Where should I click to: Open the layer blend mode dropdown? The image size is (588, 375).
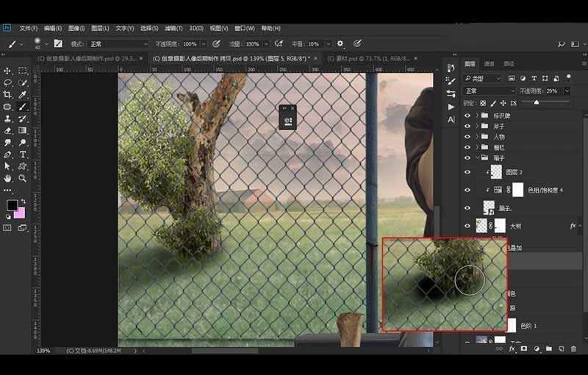tap(489, 91)
